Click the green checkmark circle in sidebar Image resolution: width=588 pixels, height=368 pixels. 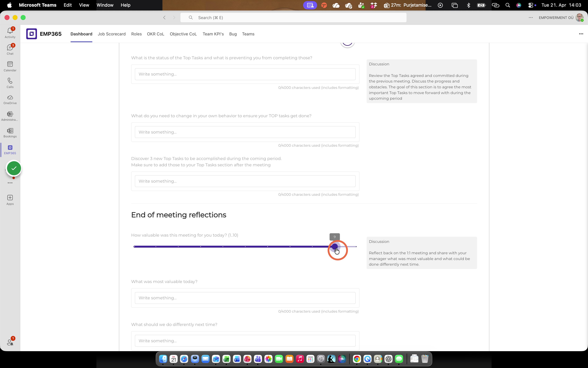coord(14,168)
